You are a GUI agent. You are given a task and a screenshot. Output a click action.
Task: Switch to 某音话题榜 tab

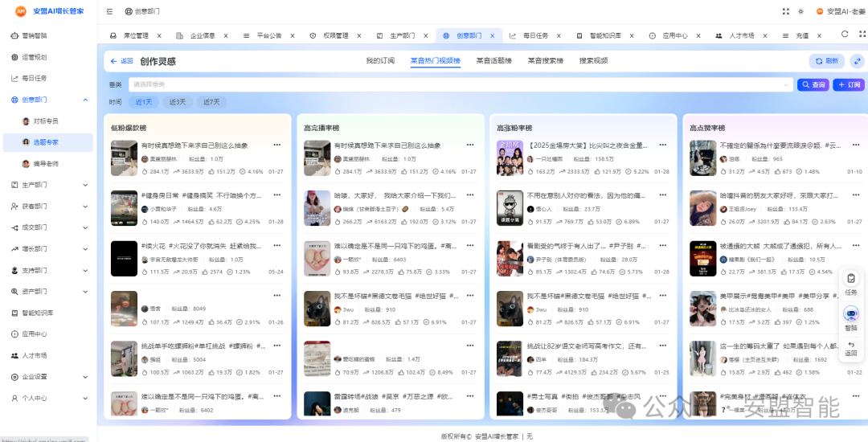point(493,60)
